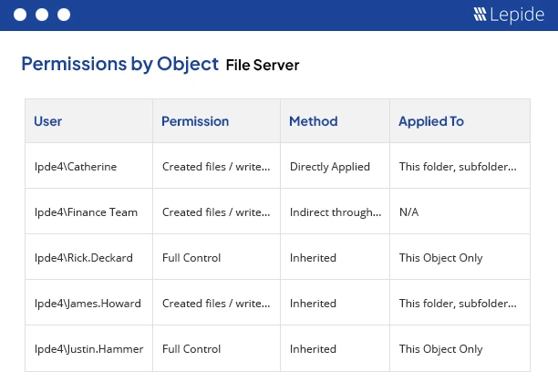This screenshot has height=392, width=558.
Task: Click Full Control permission for Rick.Deckard
Action: (192, 258)
